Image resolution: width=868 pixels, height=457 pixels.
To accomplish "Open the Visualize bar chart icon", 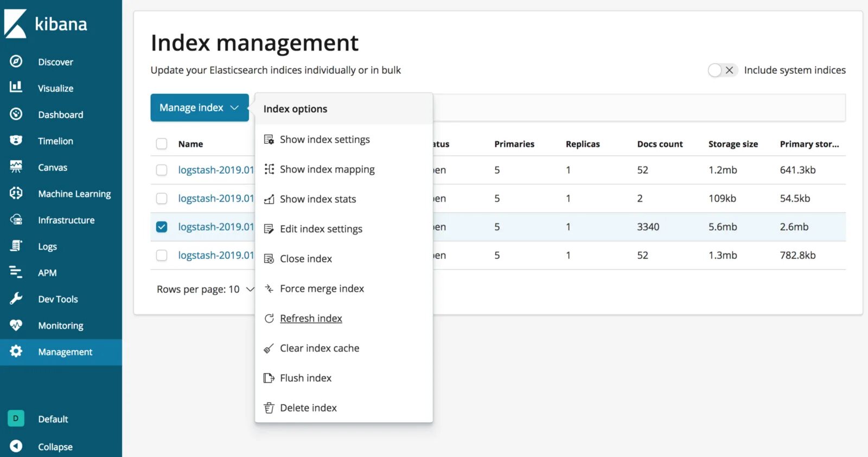I will (x=16, y=87).
